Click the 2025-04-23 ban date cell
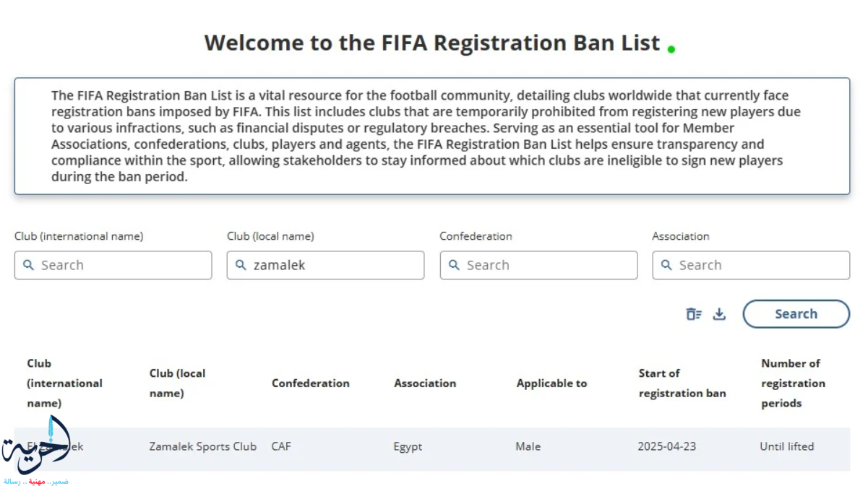 coord(666,446)
